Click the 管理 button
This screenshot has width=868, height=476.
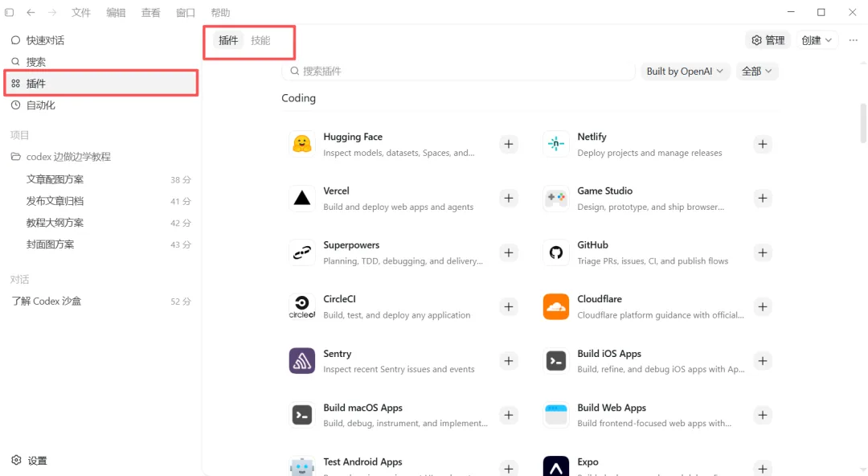coord(768,40)
